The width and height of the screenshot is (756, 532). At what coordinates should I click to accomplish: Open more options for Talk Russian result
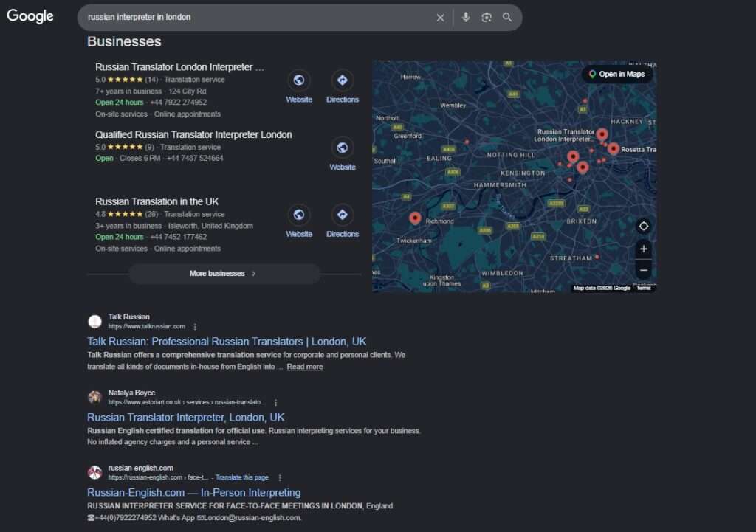tap(195, 327)
